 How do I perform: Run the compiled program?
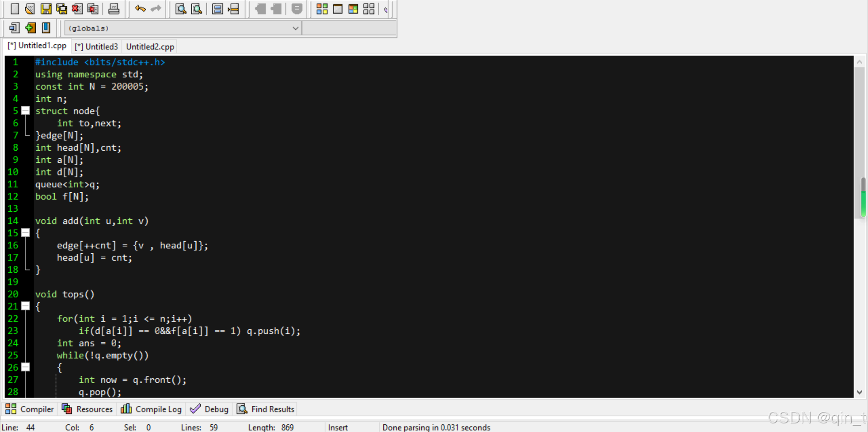click(338, 9)
